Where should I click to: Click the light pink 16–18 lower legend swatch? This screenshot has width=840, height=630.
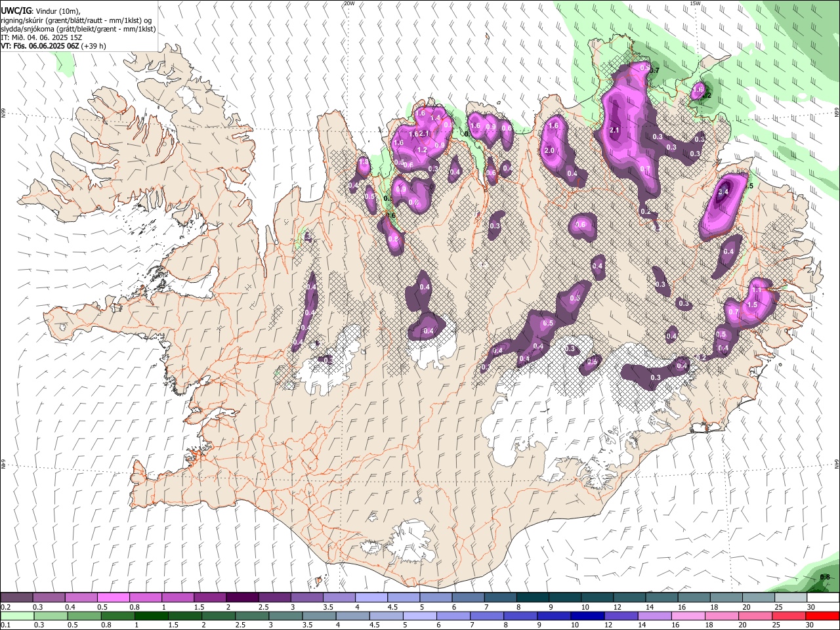688,616
